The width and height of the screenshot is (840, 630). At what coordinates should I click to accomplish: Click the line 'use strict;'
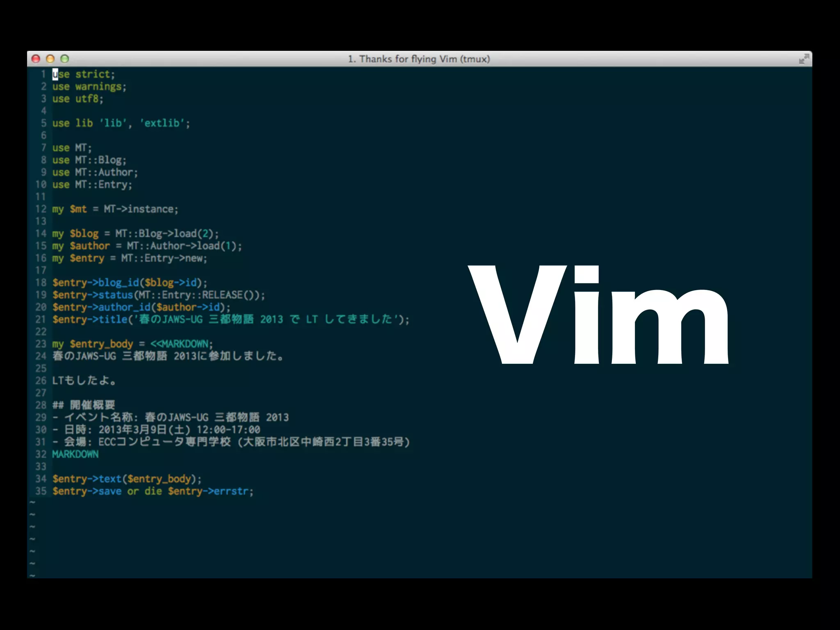point(84,74)
